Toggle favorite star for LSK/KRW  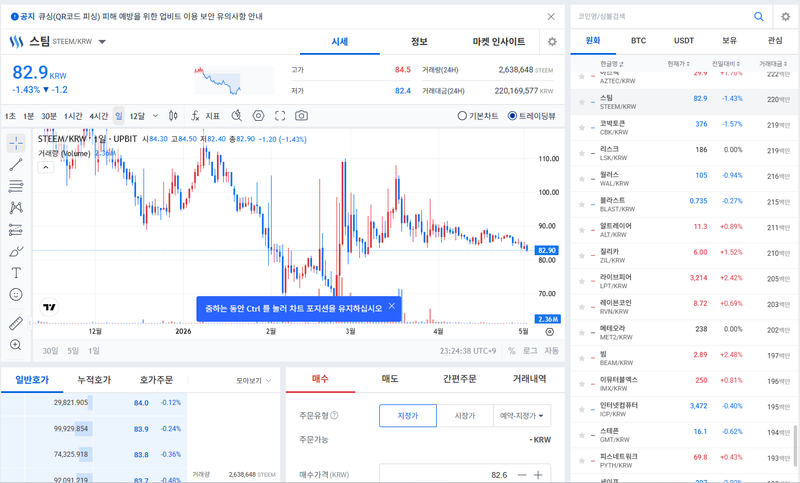pyautogui.click(x=582, y=153)
